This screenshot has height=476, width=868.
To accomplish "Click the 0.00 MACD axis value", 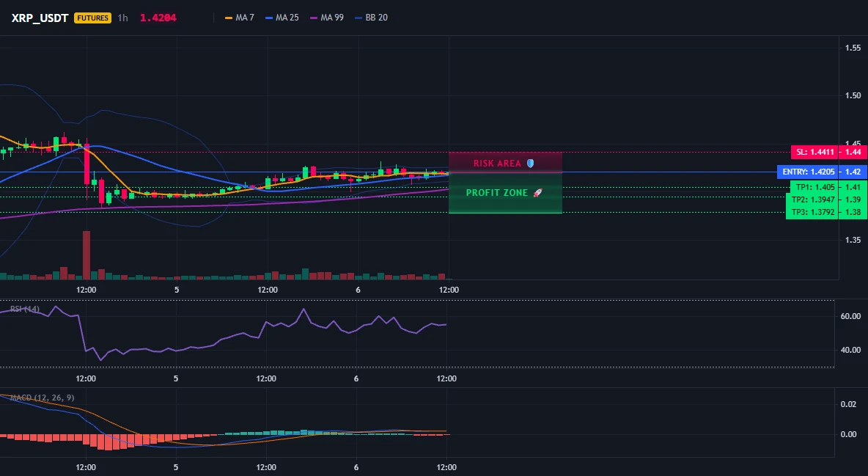I will 849,434.
